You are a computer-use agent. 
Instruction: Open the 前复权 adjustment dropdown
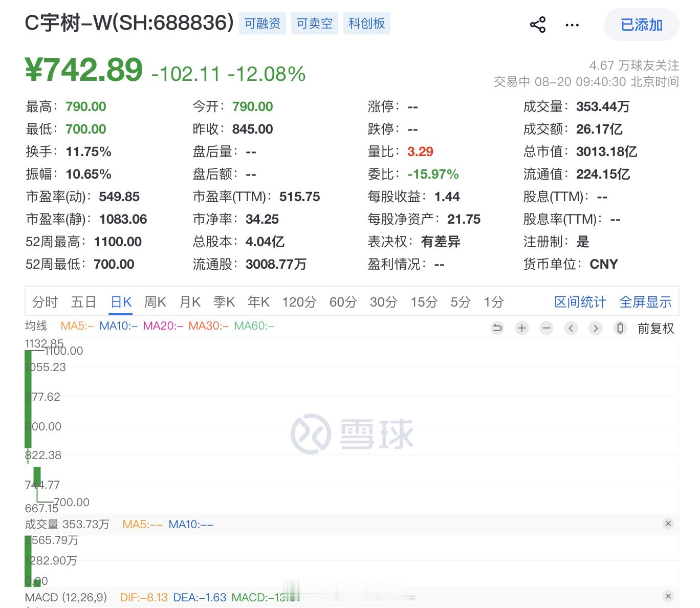(656, 329)
